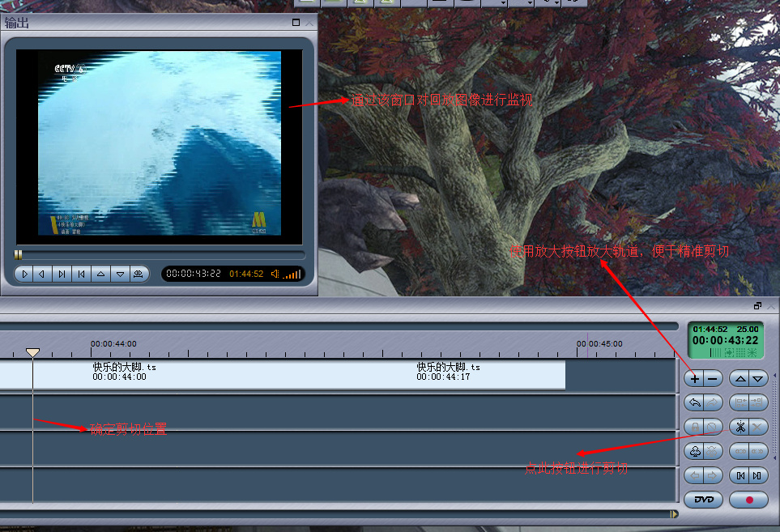Image resolution: width=780 pixels, height=532 pixels.
Task: Click the down triangle button in the timeline panel
Action: pos(758,378)
